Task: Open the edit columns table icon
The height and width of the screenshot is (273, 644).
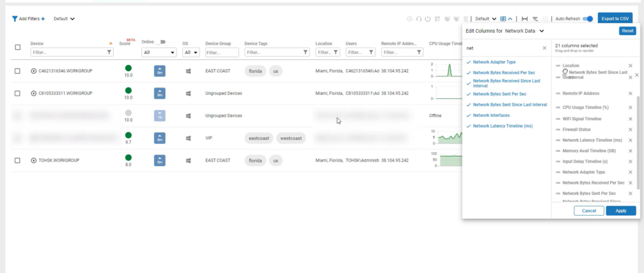Action: click(x=502, y=19)
